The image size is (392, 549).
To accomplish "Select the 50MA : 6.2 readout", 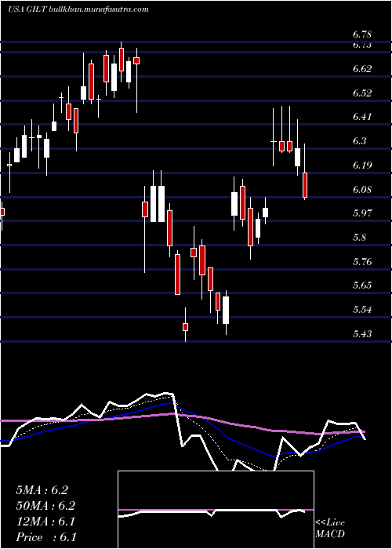I will [45, 506].
